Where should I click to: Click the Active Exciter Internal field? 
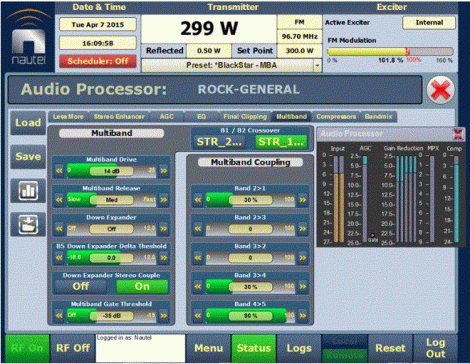(x=429, y=23)
